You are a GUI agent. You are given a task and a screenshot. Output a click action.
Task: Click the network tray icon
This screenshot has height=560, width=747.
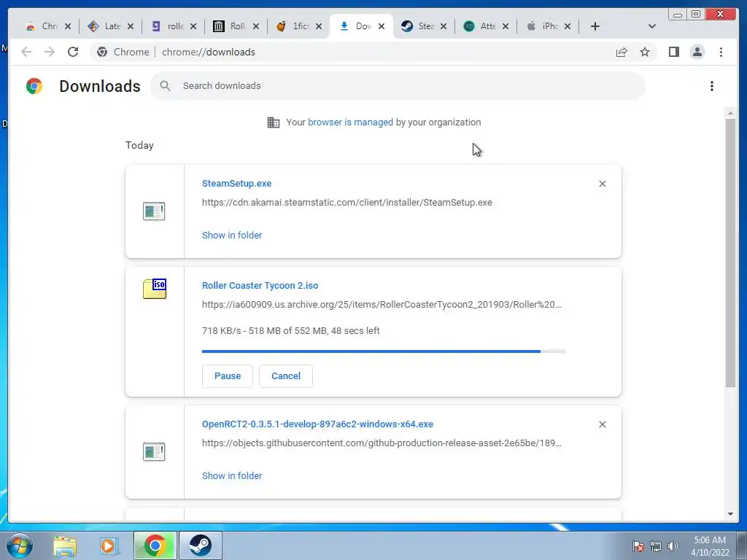(656, 546)
